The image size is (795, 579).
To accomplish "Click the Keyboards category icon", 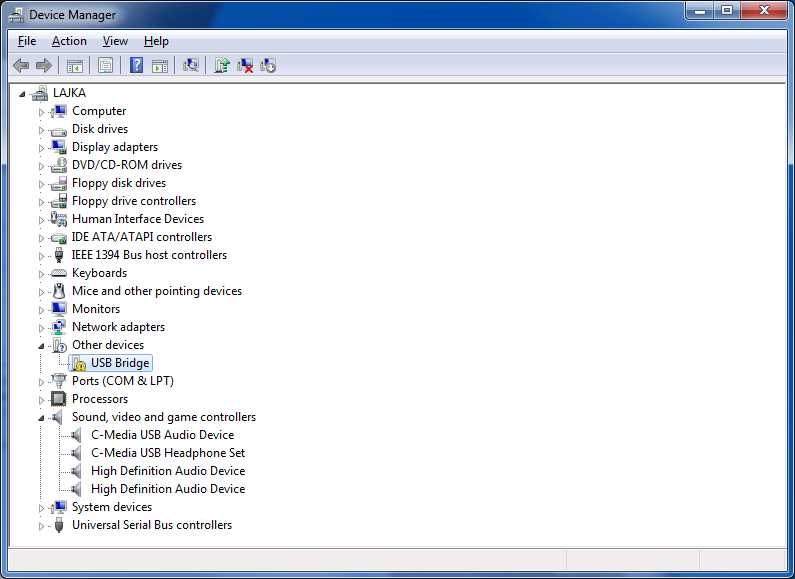I will [x=59, y=273].
